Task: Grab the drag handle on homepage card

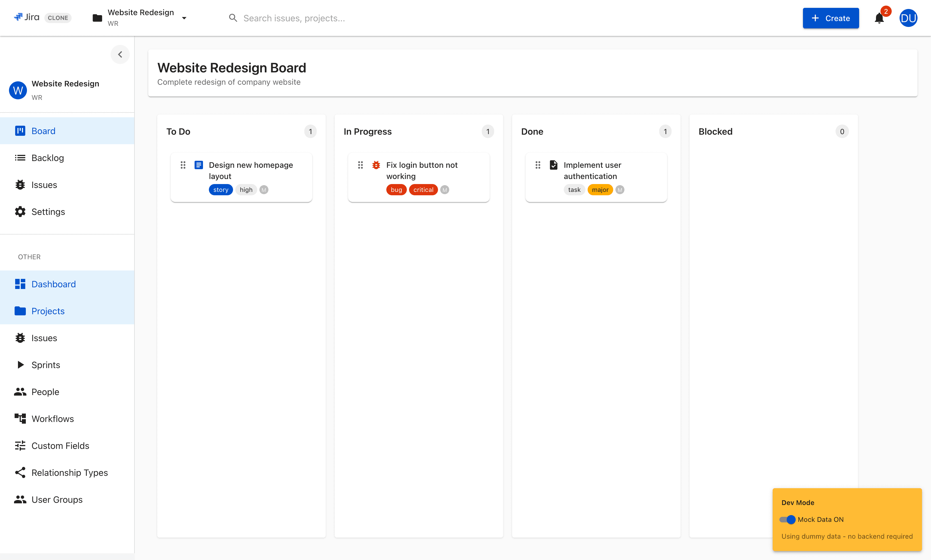Action: [183, 165]
